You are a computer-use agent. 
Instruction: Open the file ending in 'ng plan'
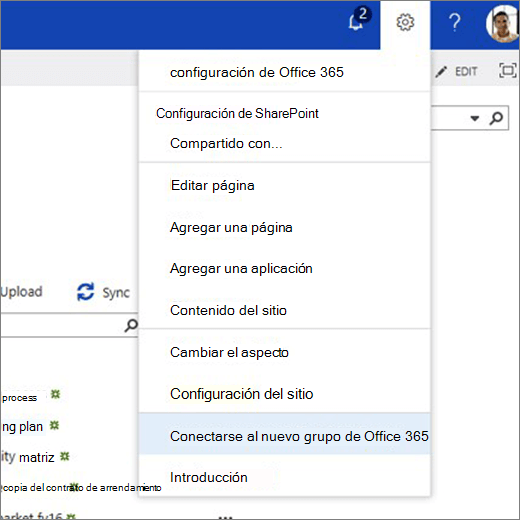tap(22, 427)
